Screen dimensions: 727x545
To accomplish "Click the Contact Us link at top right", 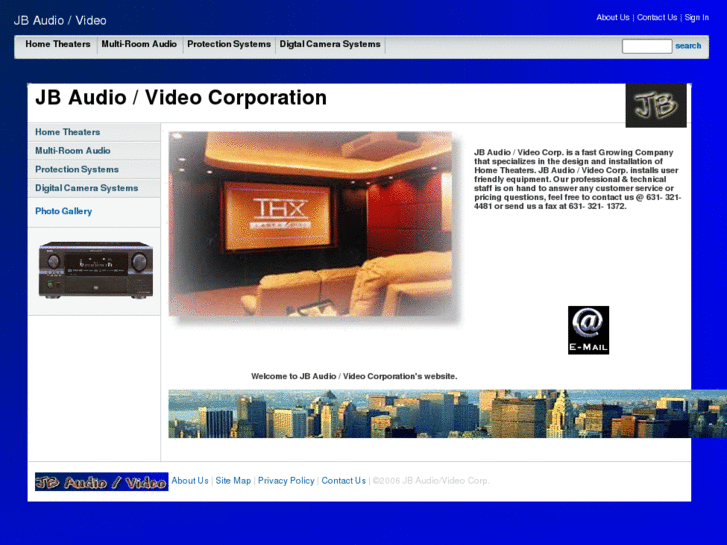I will (657, 18).
